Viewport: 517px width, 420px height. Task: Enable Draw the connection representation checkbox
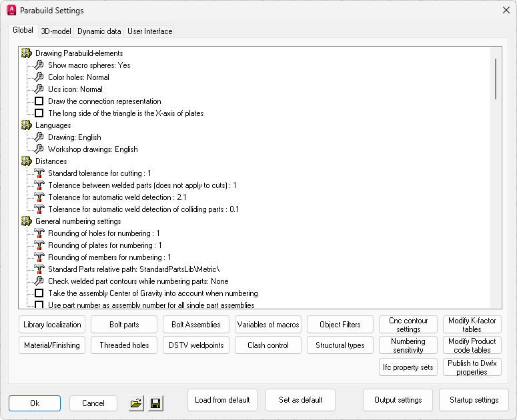pyautogui.click(x=39, y=101)
